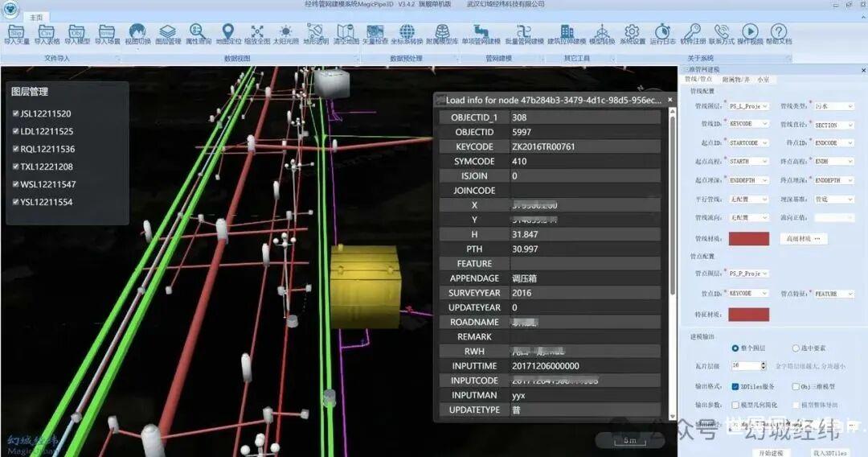This screenshot has width=868, height=457.
Task: Enable the Obj三维模型 output checkbox
Action: [796, 386]
